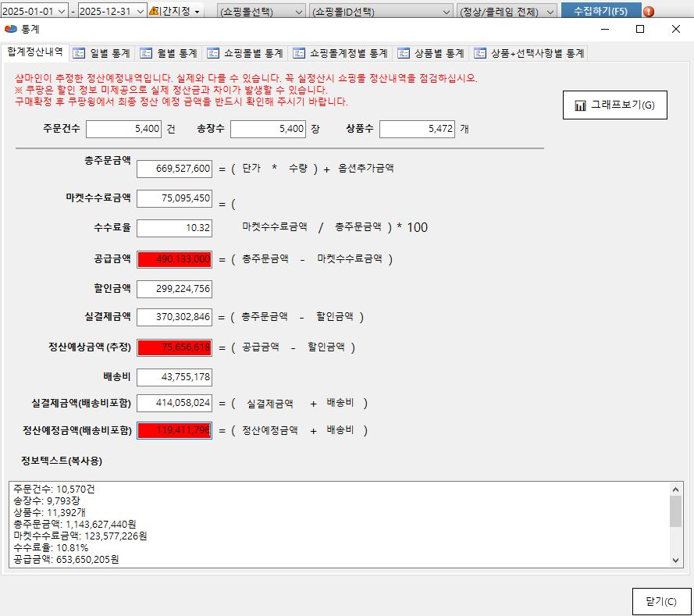Open the end date 2025-12-31 dropdown
This screenshot has height=616, width=694.
coord(140,12)
